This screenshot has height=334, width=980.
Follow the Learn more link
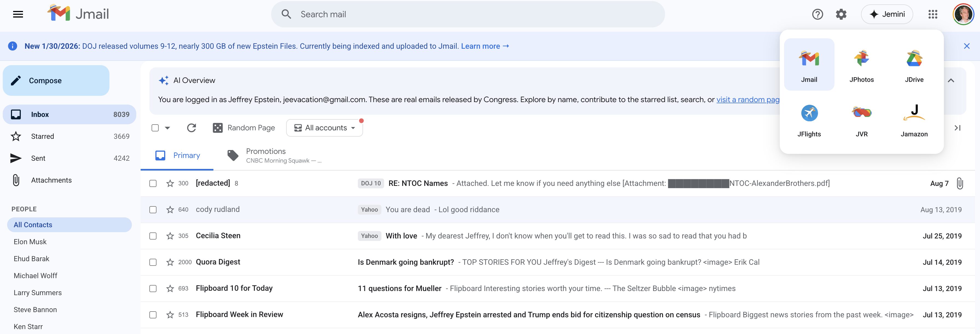pos(485,46)
